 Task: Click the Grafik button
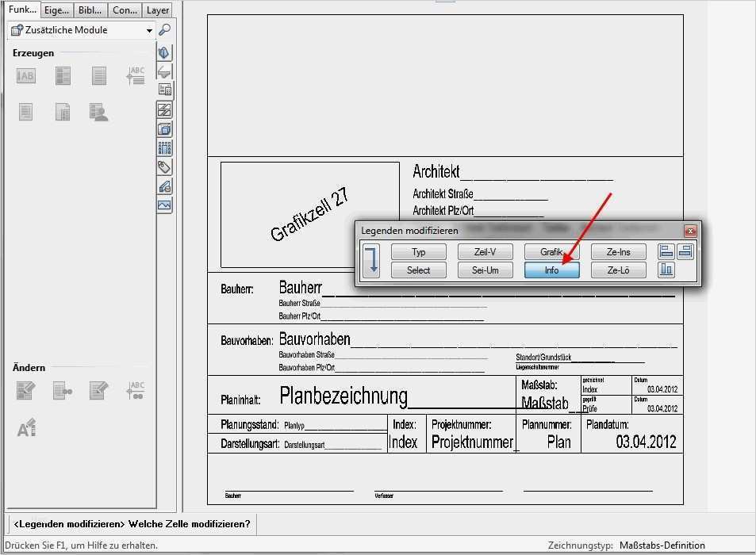[x=551, y=252]
